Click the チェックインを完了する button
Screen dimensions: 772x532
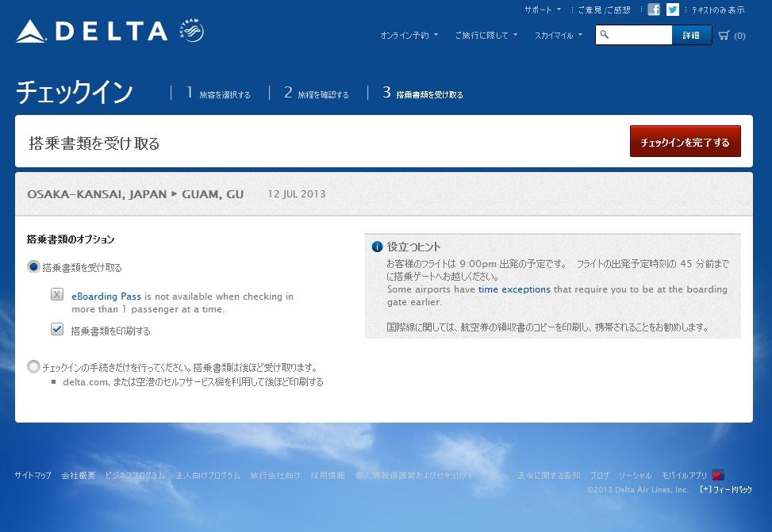[685, 141]
